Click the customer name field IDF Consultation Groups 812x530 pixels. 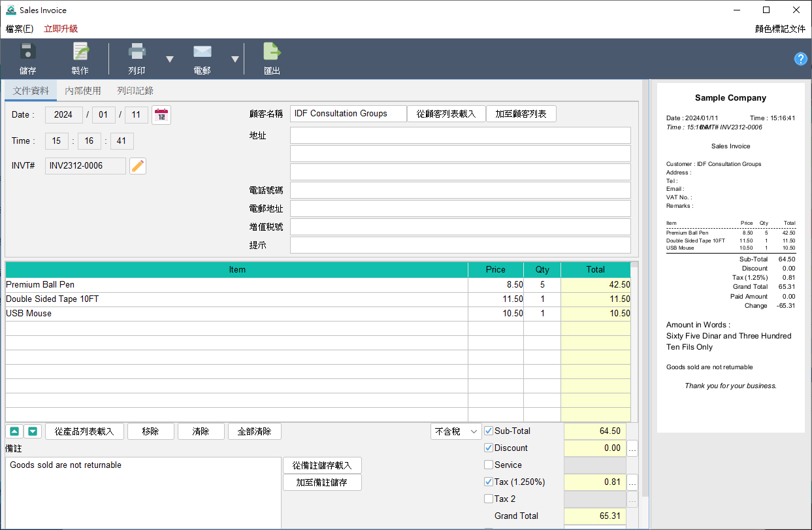point(348,114)
